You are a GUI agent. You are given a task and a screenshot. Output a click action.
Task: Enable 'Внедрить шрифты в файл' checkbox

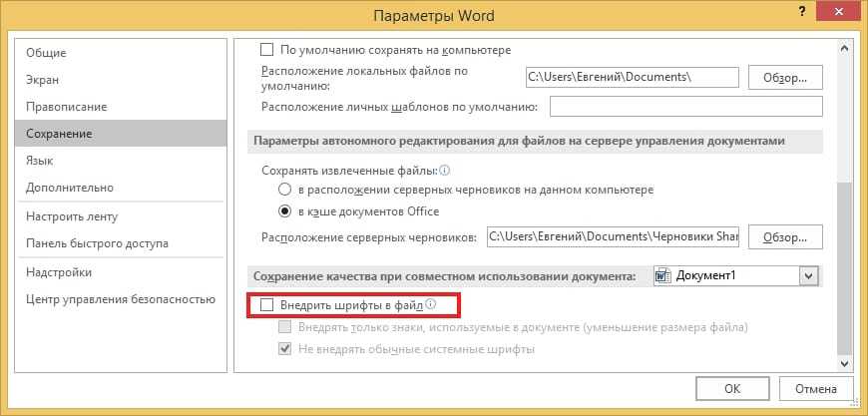[x=266, y=305]
